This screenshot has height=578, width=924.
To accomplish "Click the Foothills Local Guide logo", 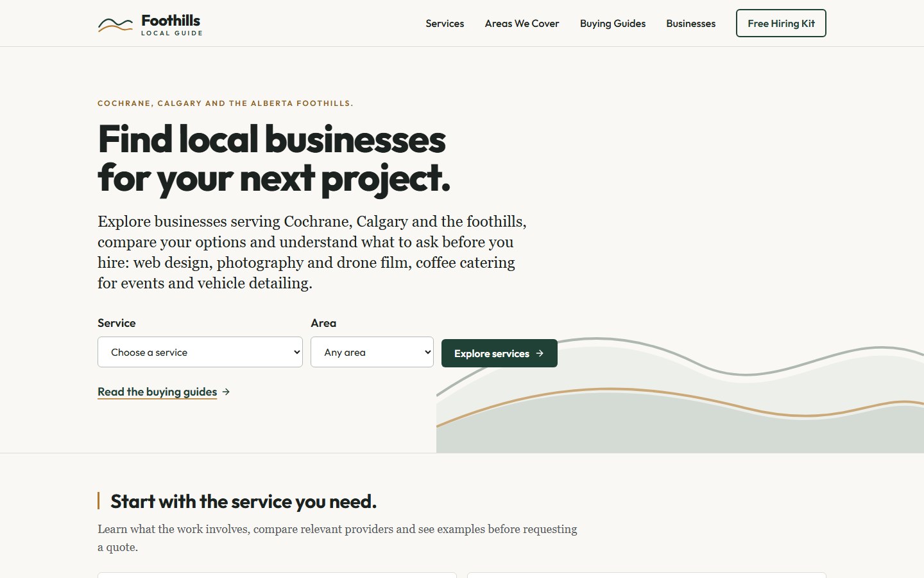I will [150, 24].
